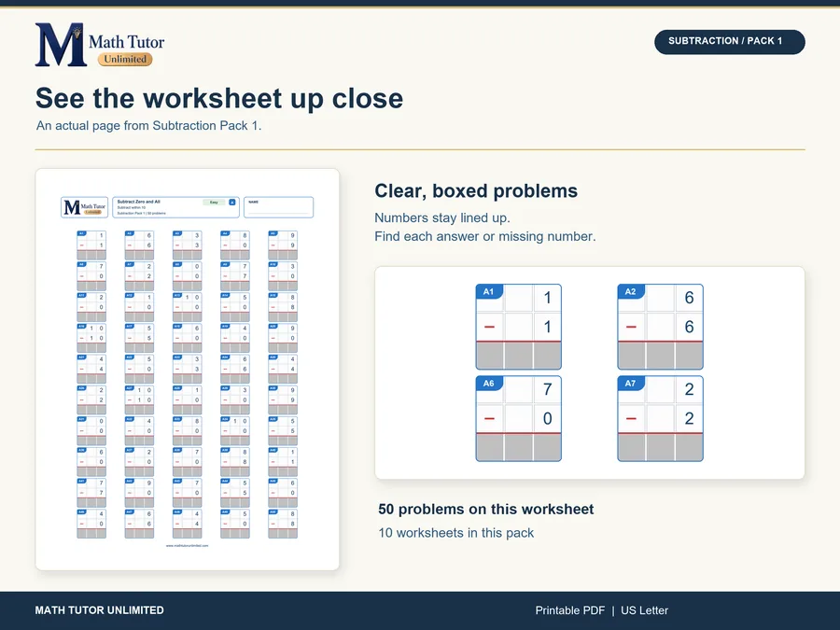840x630 pixels.
Task: Click the 'Numbers stay lined up.' line
Action: click(442, 218)
